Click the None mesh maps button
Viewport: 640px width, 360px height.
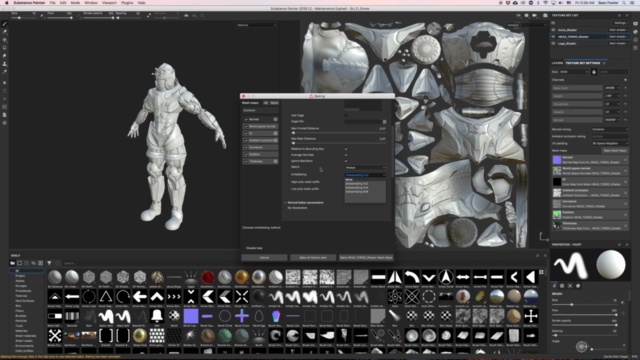[274, 103]
